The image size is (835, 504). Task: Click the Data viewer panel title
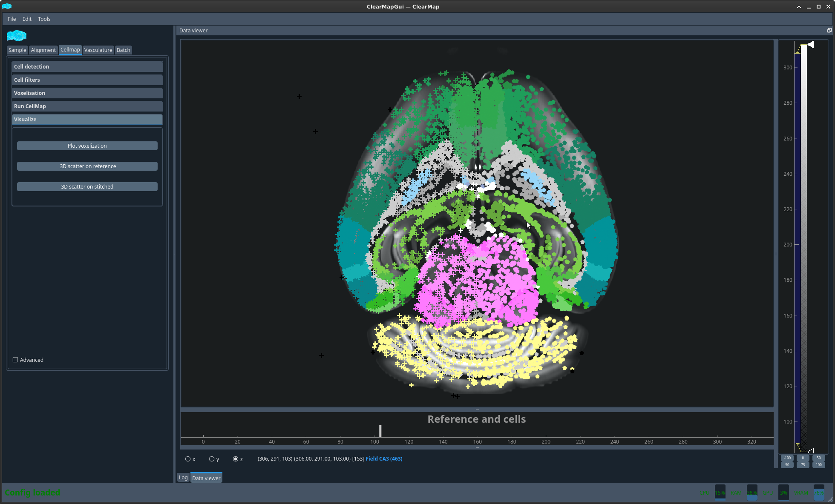pyautogui.click(x=193, y=30)
